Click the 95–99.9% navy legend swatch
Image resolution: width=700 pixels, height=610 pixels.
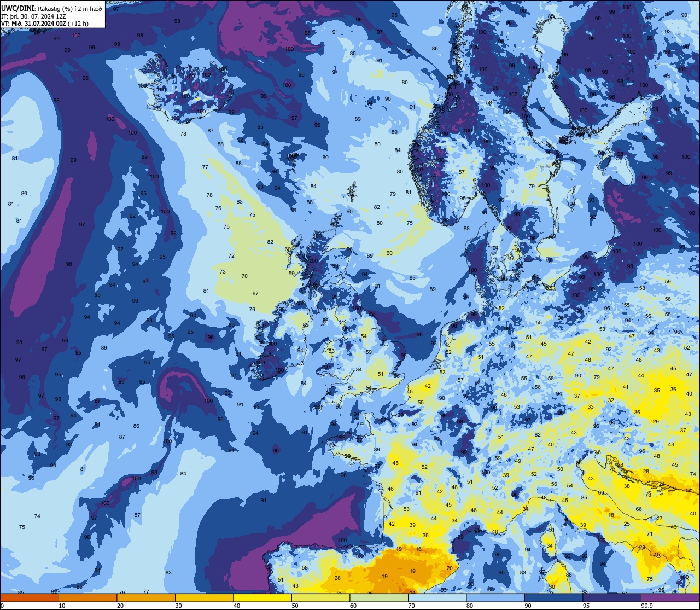[x=612, y=597]
